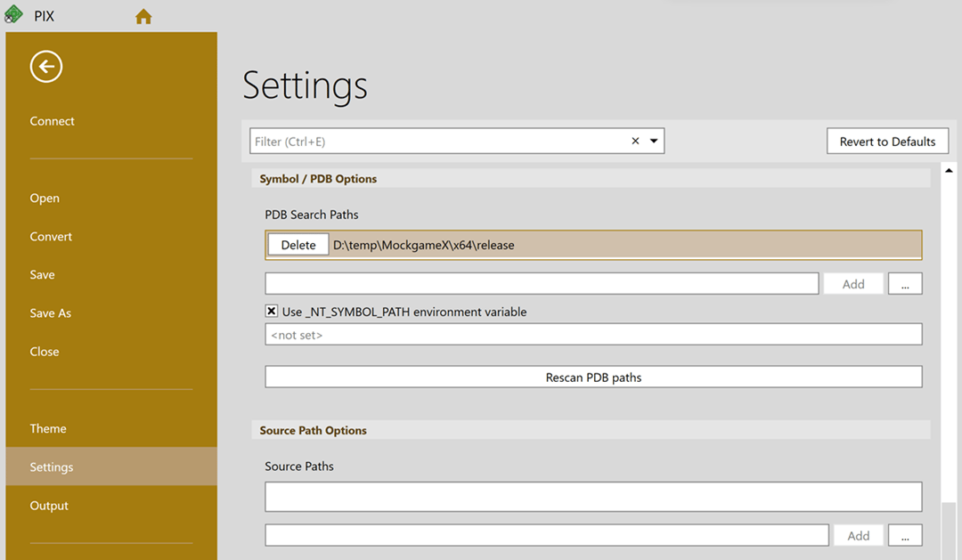Click the Source Paths label
962x560 pixels.
(x=299, y=467)
